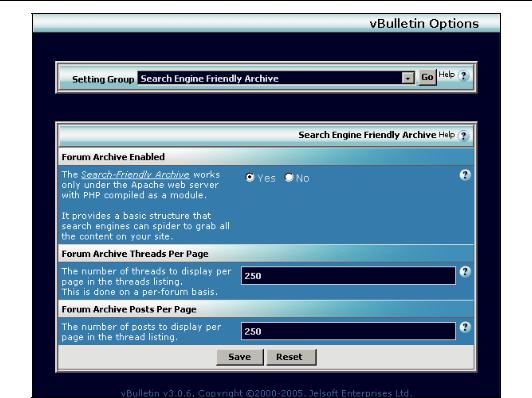Select Yes for Forum Archive Enabled
Screen dimensions: 532x398
coord(250,177)
